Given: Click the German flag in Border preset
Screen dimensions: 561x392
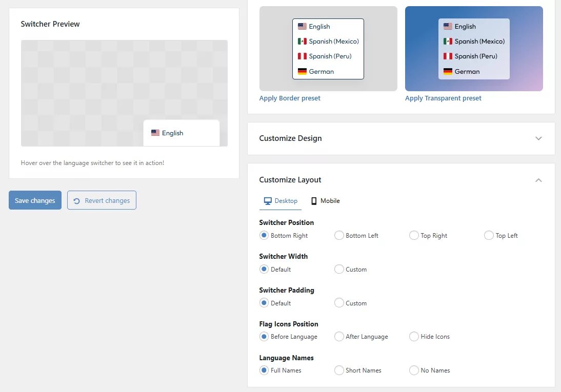Looking at the screenshot, I should tap(302, 72).
